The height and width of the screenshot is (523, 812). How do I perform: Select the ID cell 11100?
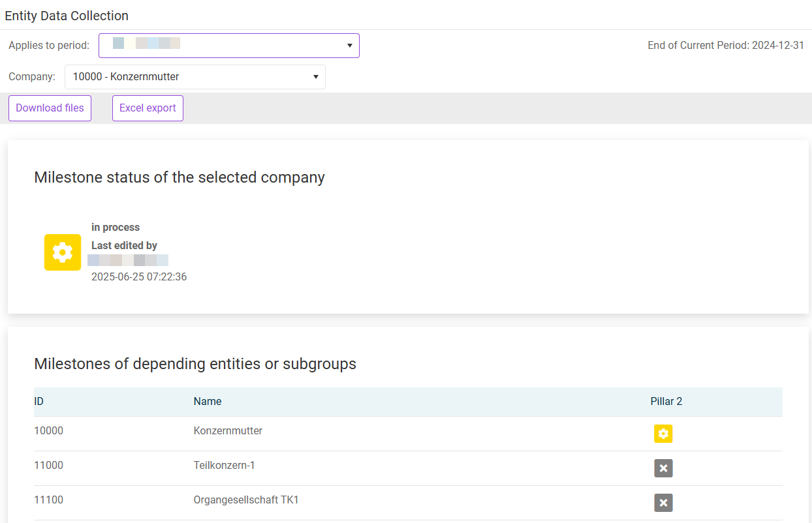tap(49, 500)
